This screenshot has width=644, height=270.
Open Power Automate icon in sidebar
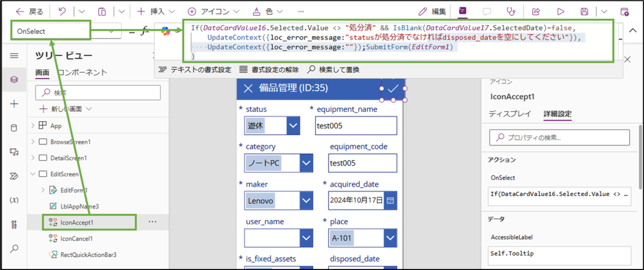pos(14,176)
